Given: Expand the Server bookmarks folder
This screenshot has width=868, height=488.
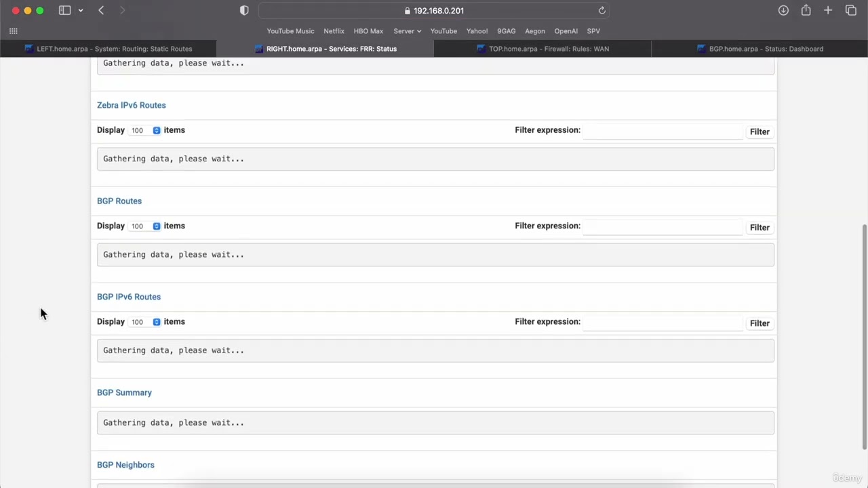Looking at the screenshot, I should pos(407,31).
